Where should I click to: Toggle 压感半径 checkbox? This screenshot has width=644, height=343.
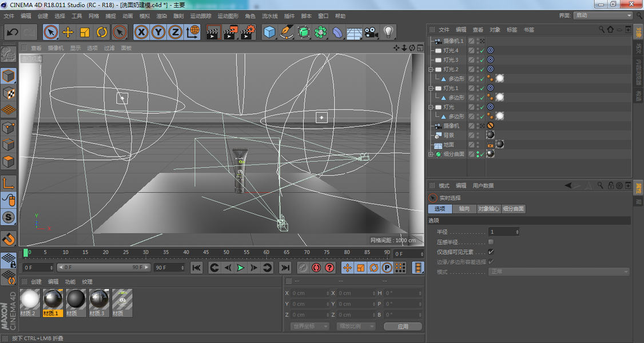coord(491,242)
